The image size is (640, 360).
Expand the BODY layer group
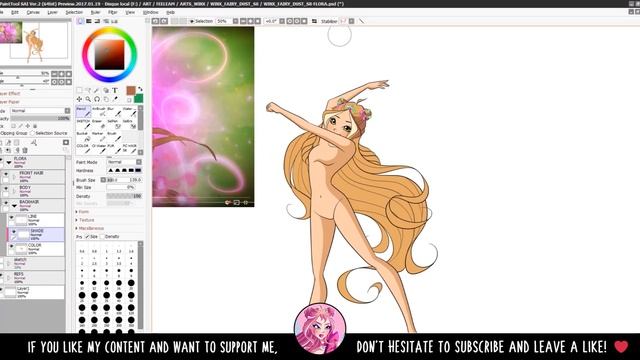pyautogui.click(x=14, y=191)
